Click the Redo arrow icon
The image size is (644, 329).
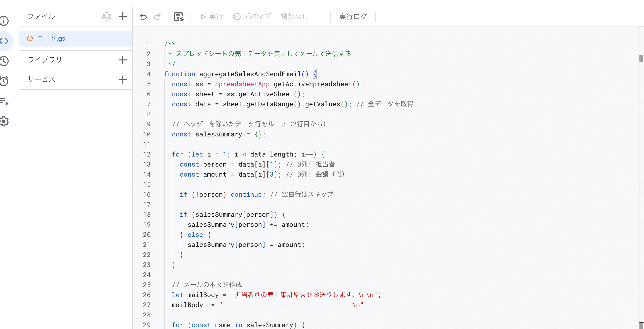tap(157, 17)
